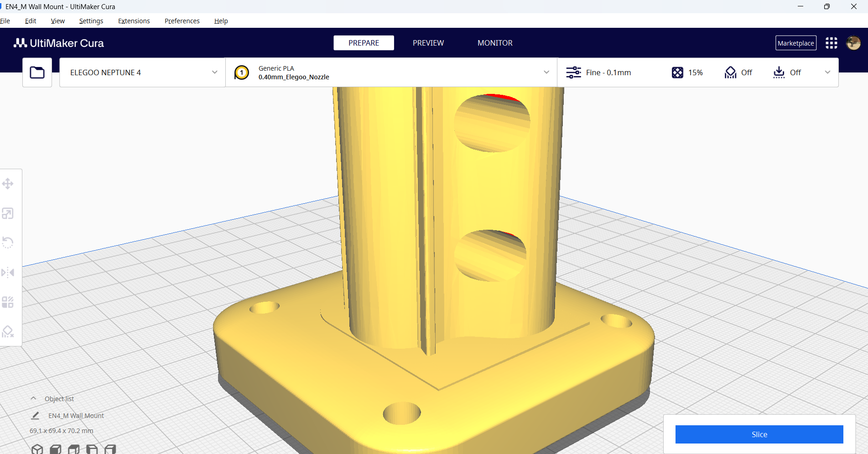The image size is (868, 454).
Task: Restore down the Cura window
Action: [x=827, y=6]
